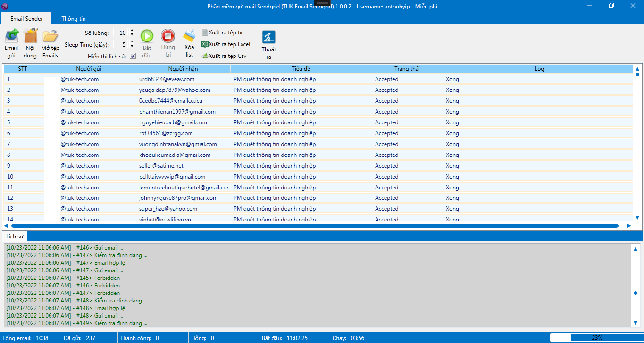
Task: Sort by the Trạng thái column header
Action: pyautogui.click(x=407, y=69)
